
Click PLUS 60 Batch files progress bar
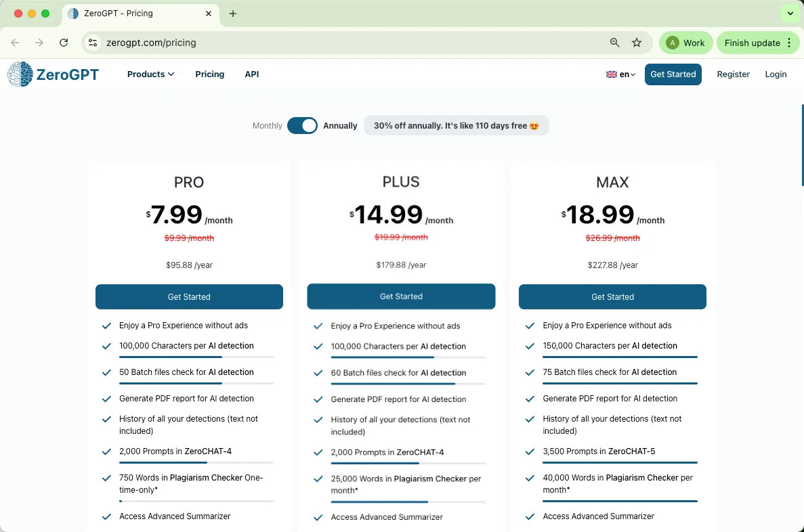tap(408, 383)
